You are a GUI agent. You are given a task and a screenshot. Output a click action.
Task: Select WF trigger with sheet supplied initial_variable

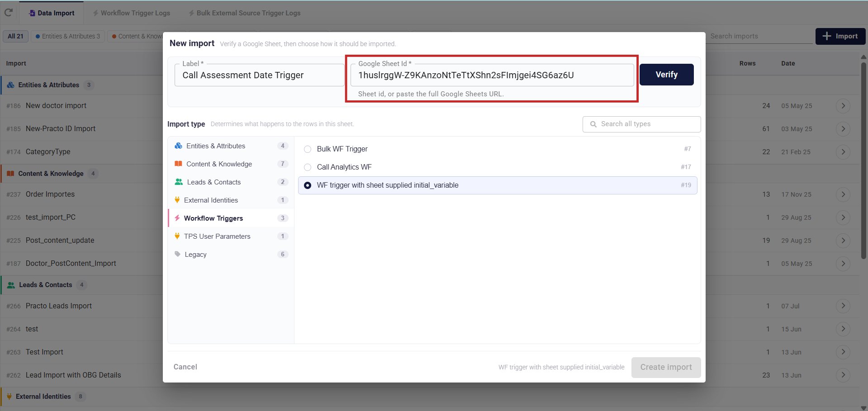click(x=498, y=185)
